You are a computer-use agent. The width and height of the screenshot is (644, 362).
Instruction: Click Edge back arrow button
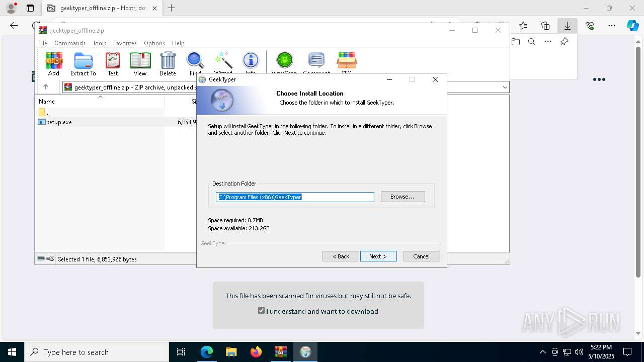pyautogui.click(x=14, y=26)
